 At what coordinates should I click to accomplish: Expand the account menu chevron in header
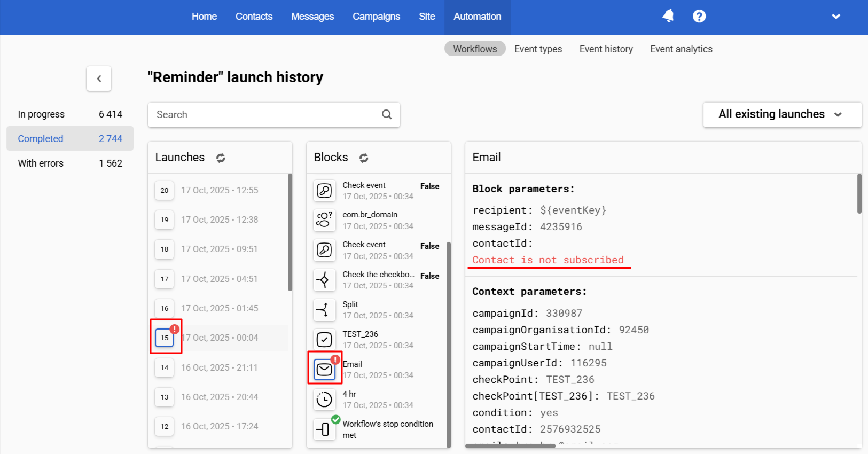click(836, 17)
